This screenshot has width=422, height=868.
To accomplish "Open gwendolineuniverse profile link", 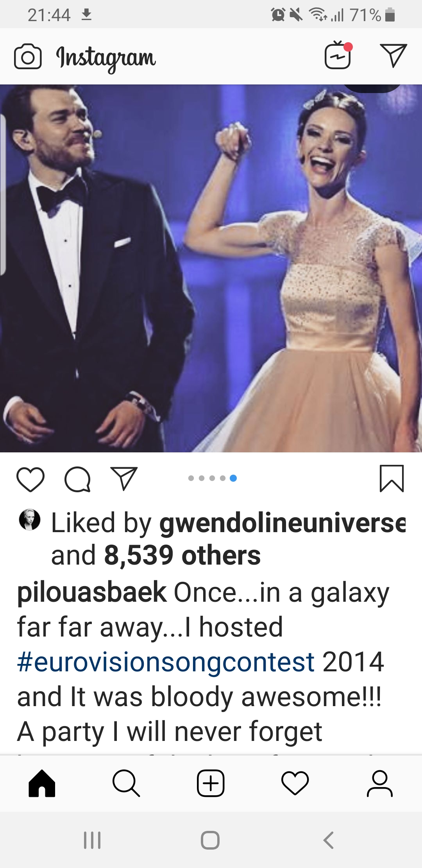I will (x=283, y=523).
